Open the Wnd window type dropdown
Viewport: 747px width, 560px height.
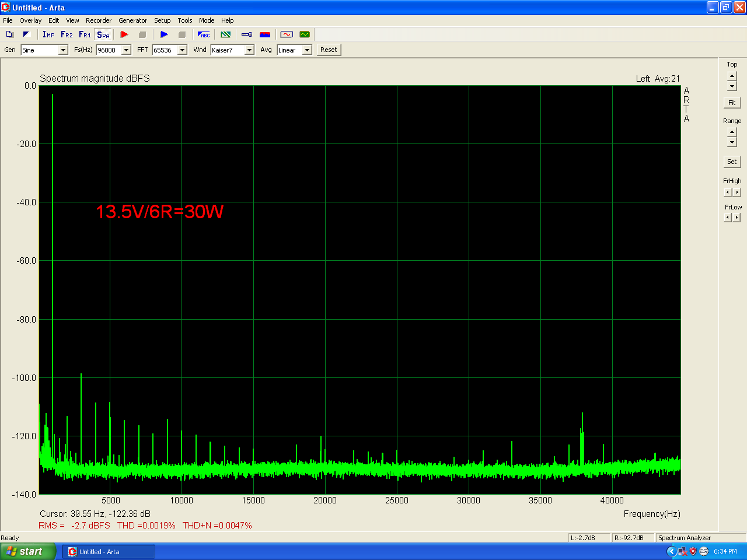pos(249,50)
